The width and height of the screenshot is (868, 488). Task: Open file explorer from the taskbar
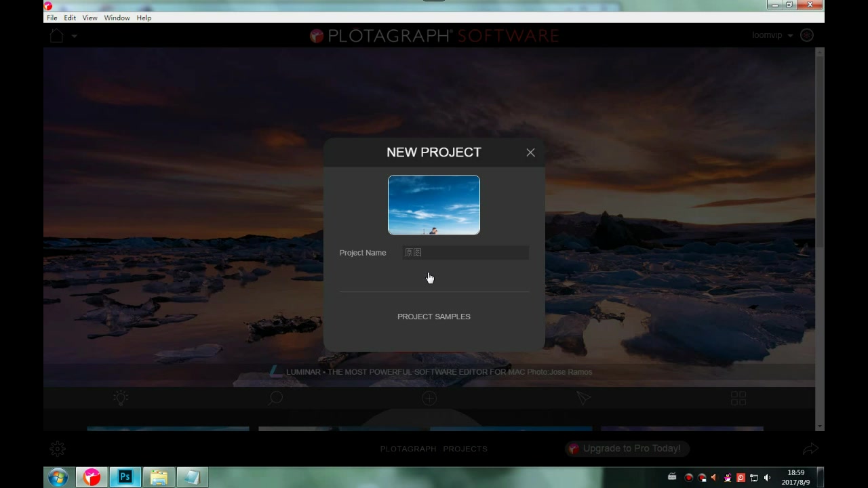[159, 477]
